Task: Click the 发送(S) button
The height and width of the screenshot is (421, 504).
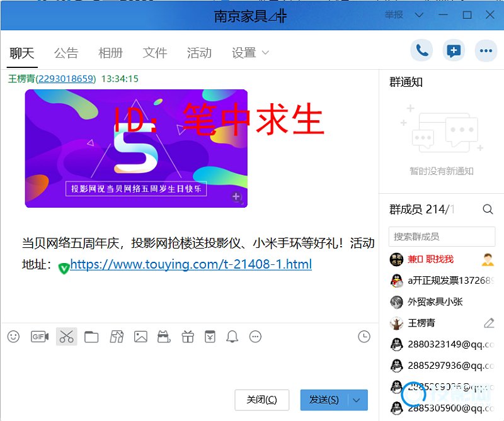Action: (x=324, y=400)
